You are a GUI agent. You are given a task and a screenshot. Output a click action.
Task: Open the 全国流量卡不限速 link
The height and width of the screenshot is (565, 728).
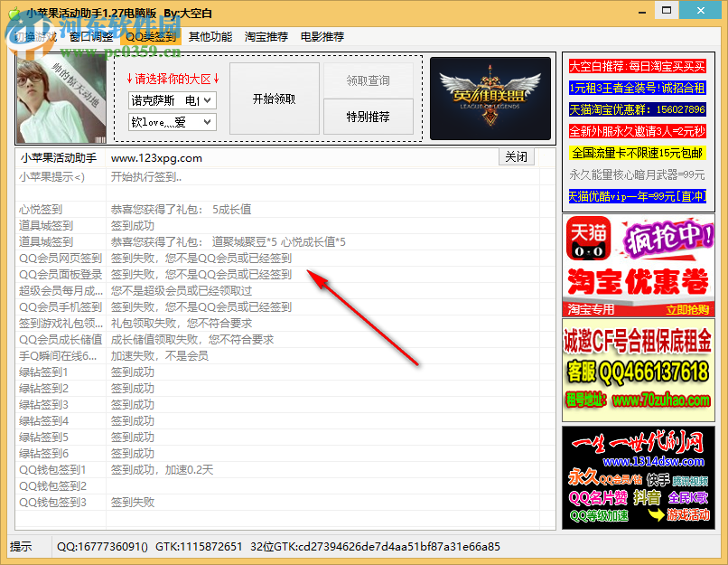[x=637, y=153]
